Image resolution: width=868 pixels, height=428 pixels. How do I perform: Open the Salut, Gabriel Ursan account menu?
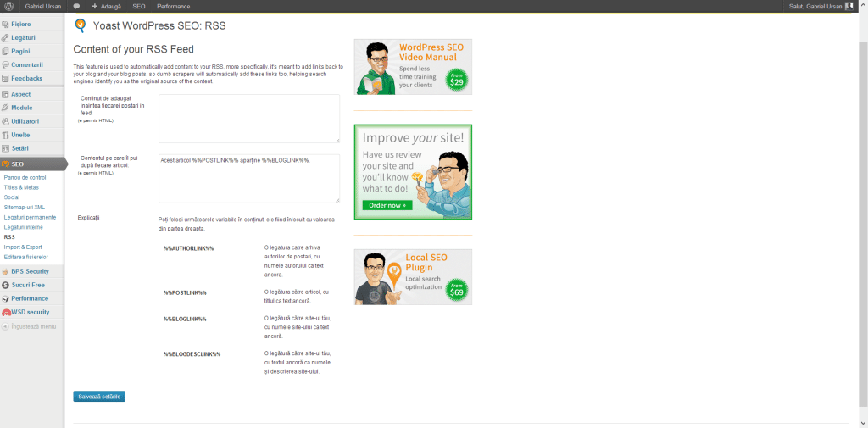[821, 7]
